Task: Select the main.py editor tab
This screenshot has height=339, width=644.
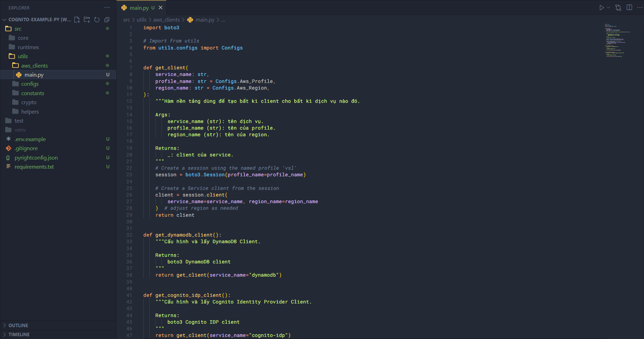Action: 139,8
